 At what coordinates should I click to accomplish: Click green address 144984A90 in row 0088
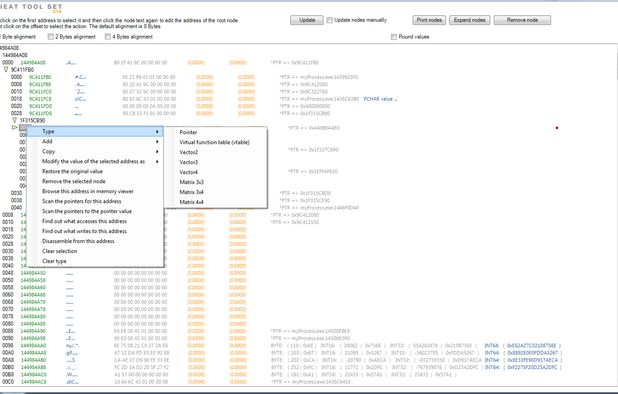(33, 331)
